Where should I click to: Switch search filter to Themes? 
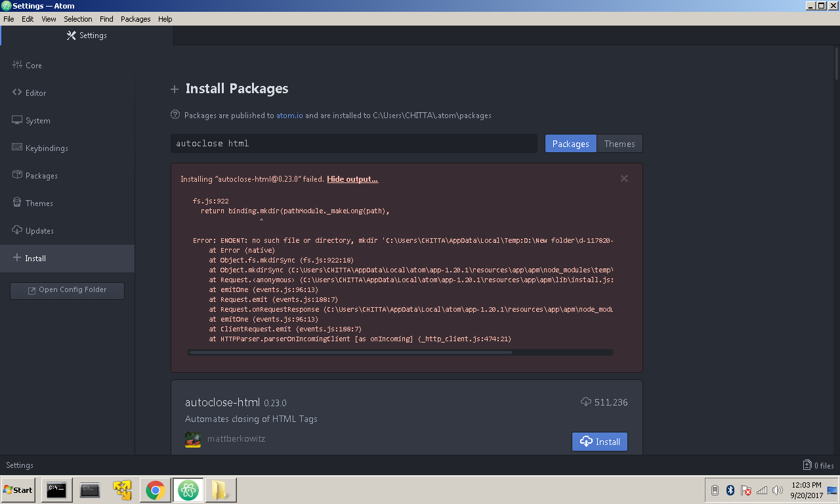(x=619, y=143)
